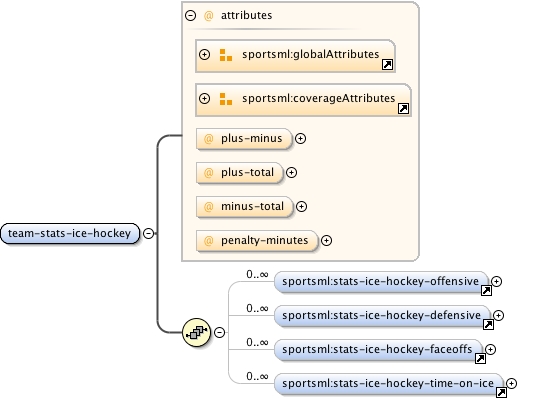The image size is (535, 399).
Task: Collapse the sequence compositor children
Action: 219,332
